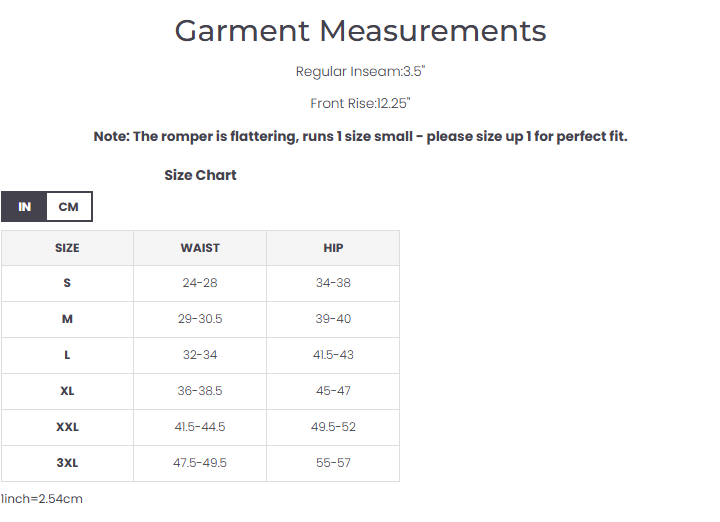Select the IN unit toggle
The image size is (720, 522).
24,207
